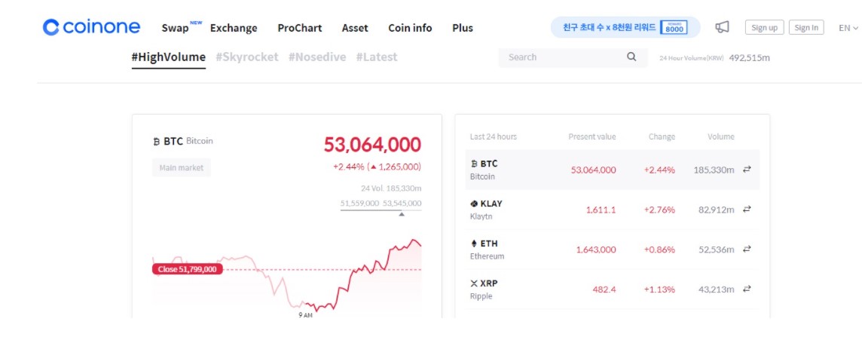Click the 482.4 XRP value
The height and width of the screenshot is (337, 868).
[x=604, y=290]
